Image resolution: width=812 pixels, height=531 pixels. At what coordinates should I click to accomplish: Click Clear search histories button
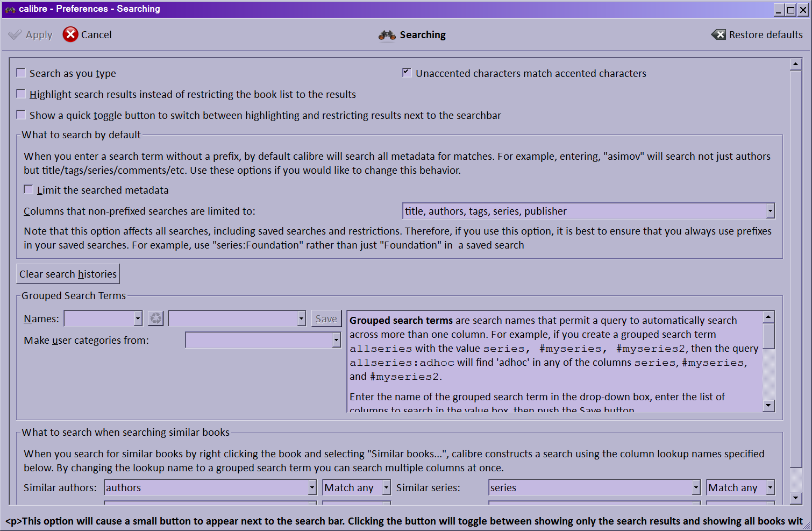click(x=68, y=274)
